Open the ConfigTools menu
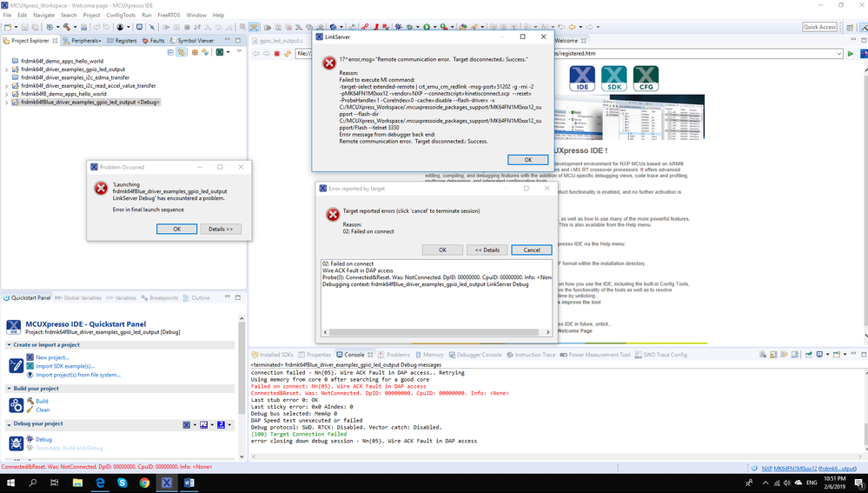Image resolution: width=868 pixels, height=493 pixels. (x=121, y=15)
